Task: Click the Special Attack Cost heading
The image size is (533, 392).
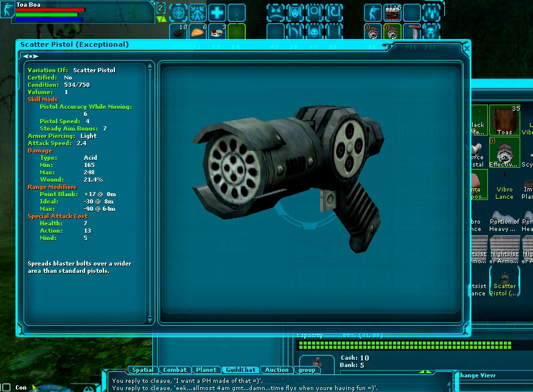Action: [57, 216]
